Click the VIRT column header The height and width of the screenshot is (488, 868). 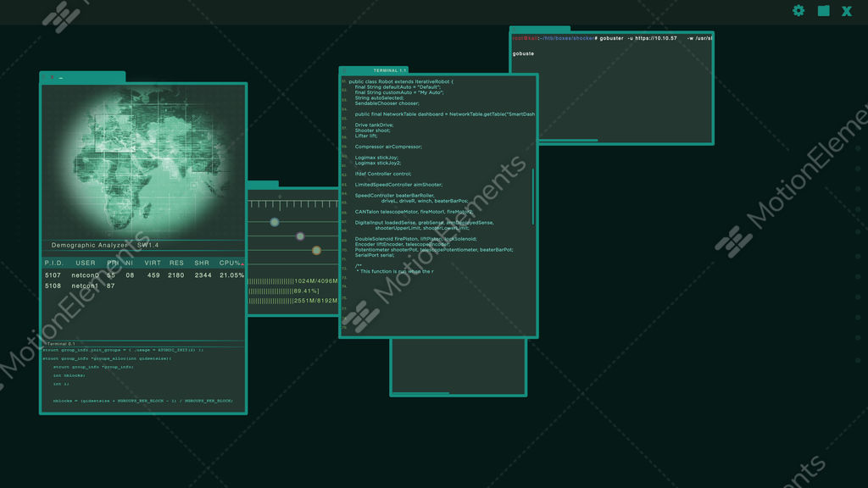pos(153,263)
